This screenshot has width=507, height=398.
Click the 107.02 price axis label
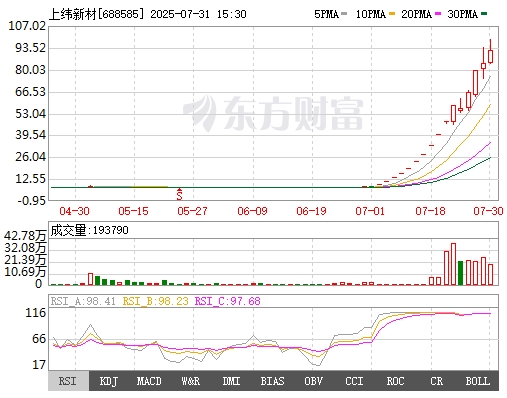(x=27, y=26)
